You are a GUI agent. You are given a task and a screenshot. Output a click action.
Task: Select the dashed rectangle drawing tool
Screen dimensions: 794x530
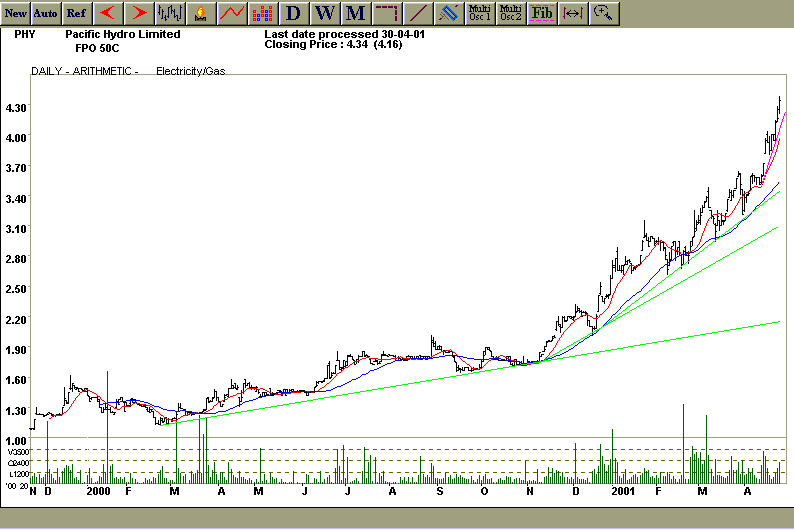387,13
